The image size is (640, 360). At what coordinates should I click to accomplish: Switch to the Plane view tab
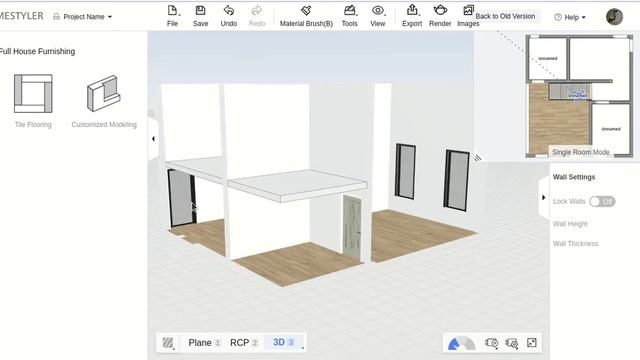point(204,342)
